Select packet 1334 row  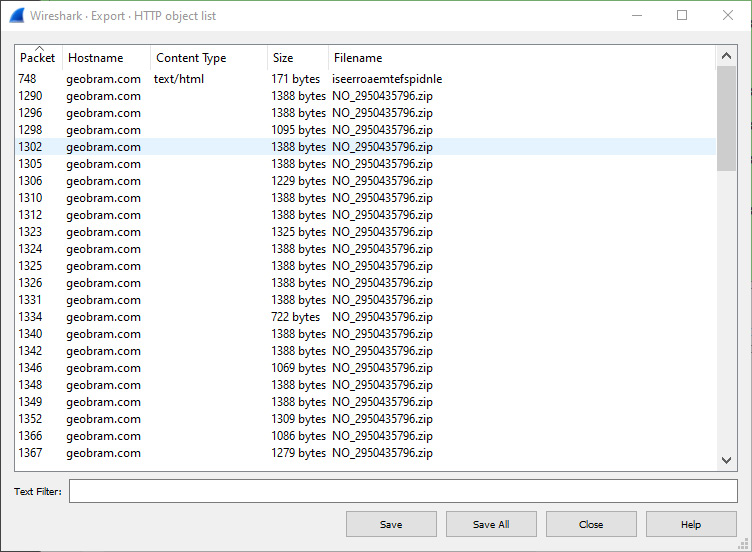point(365,317)
